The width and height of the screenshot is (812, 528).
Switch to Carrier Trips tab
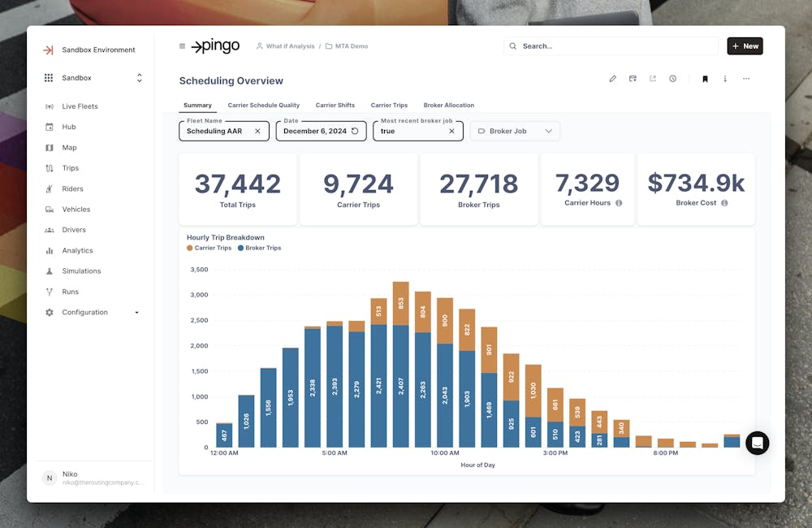389,105
